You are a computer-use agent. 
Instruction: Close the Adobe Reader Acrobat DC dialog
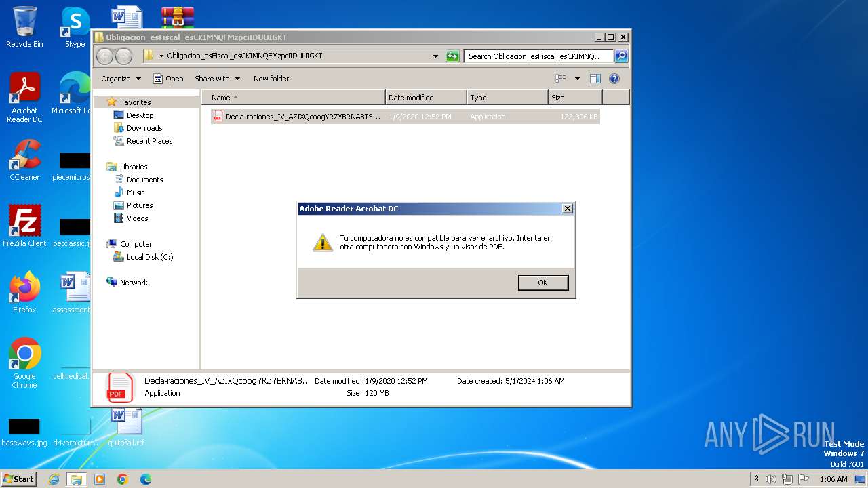[568, 209]
